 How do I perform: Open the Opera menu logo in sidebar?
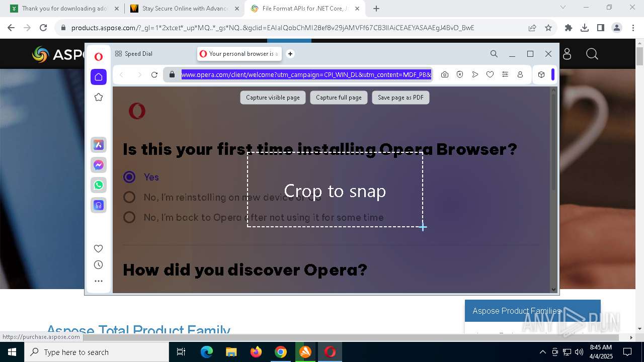99,57
